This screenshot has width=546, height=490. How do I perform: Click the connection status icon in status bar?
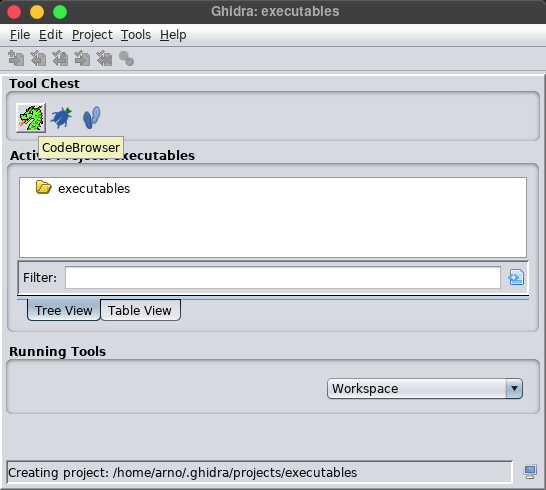coord(530,472)
